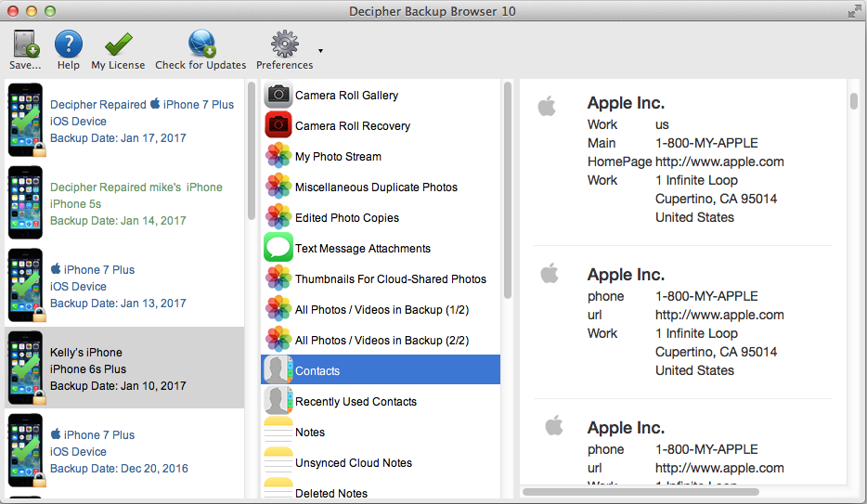Click HomePage http://www.apple.com link in first contact
The width and height of the screenshot is (867, 504).
(x=719, y=162)
